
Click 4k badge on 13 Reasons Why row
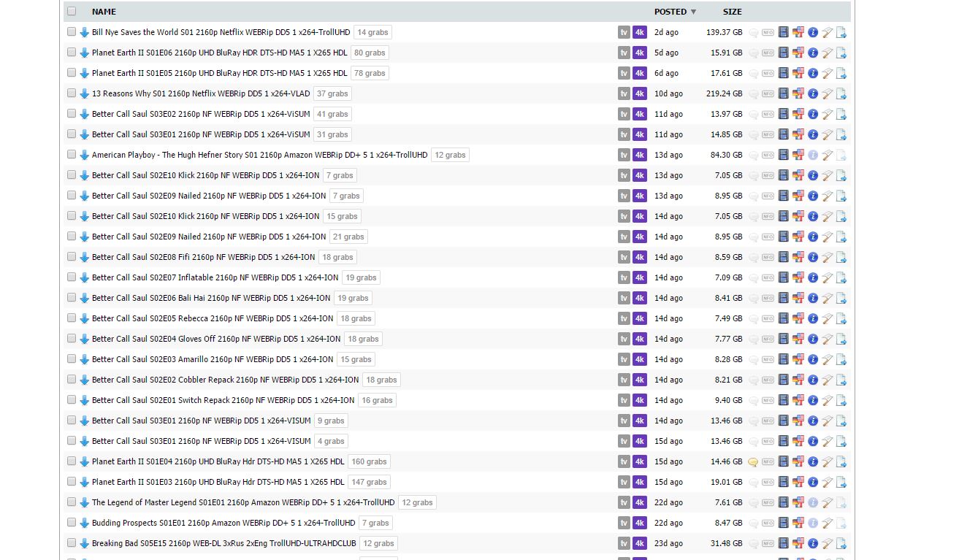pyautogui.click(x=640, y=93)
